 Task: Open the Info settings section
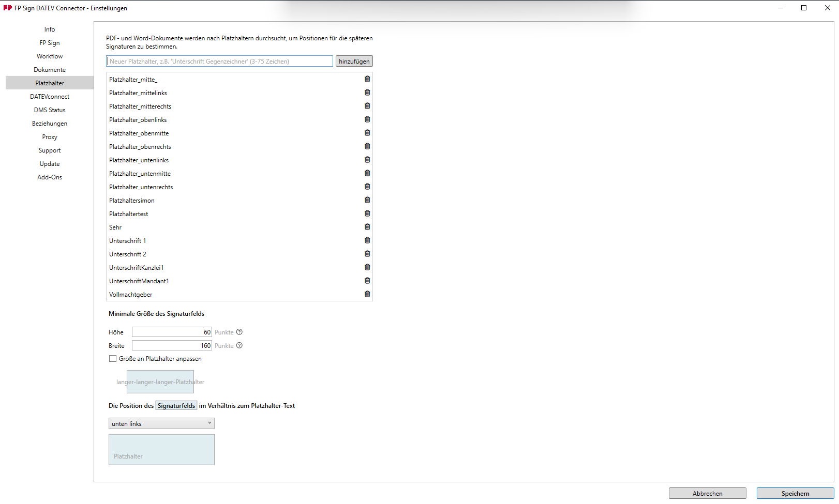[x=50, y=29]
